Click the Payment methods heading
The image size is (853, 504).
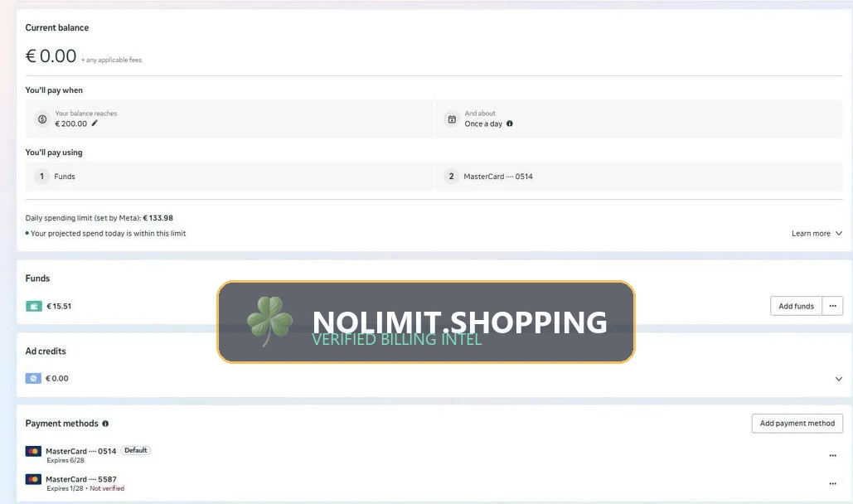point(62,424)
